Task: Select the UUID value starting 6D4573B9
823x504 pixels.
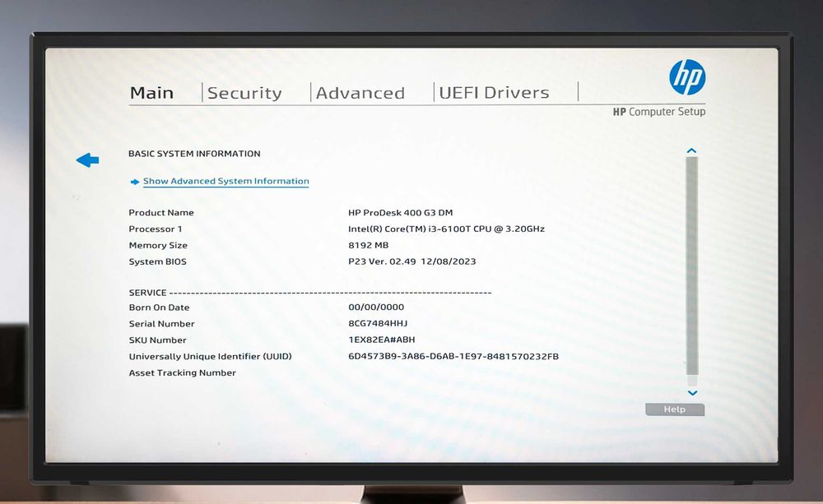Action: (x=453, y=356)
